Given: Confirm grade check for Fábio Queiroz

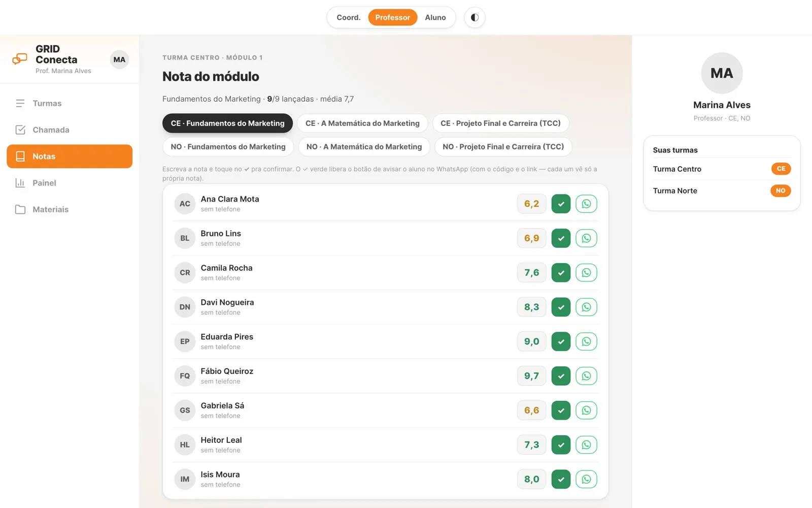Looking at the screenshot, I should pyautogui.click(x=561, y=376).
